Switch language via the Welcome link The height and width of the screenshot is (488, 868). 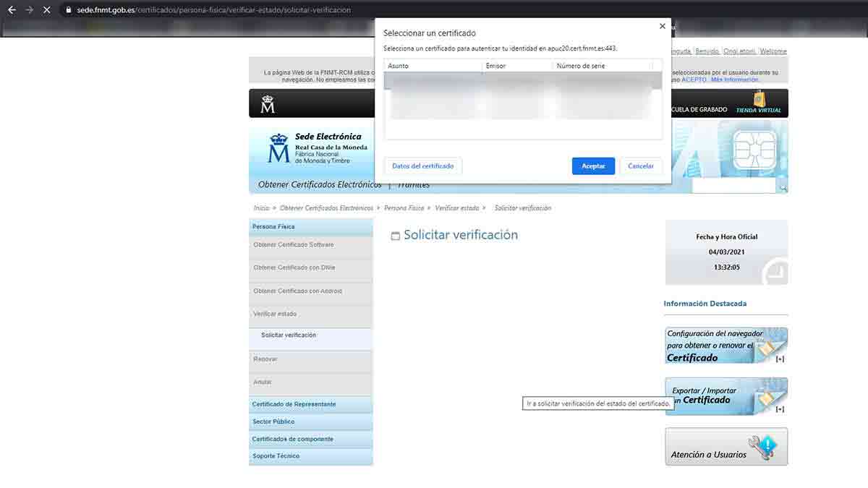tap(773, 51)
